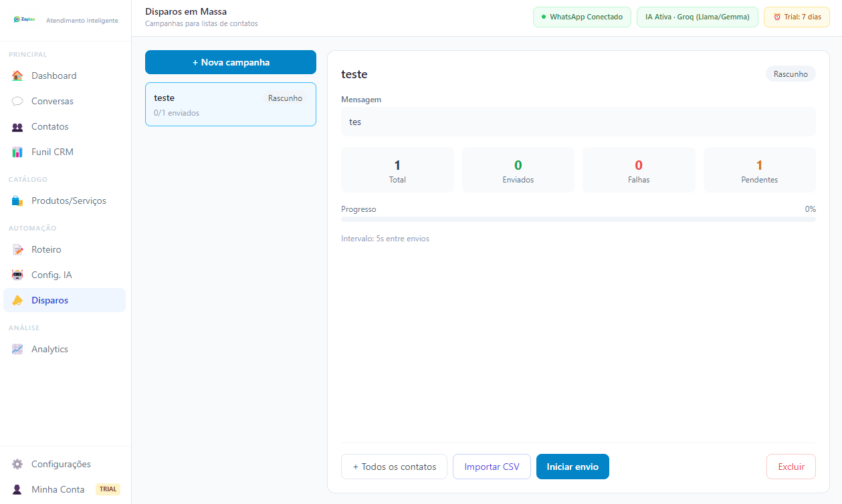Click the Contatos people icon

(17, 127)
